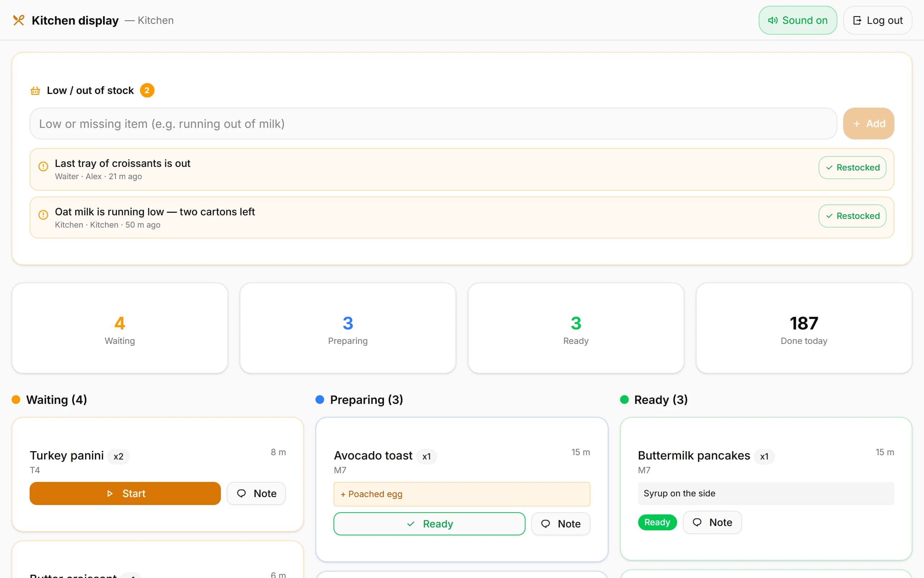Image resolution: width=924 pixels, height=578 pixels.
Task: Start the Turkey panini order
Action: click(125, 493)
